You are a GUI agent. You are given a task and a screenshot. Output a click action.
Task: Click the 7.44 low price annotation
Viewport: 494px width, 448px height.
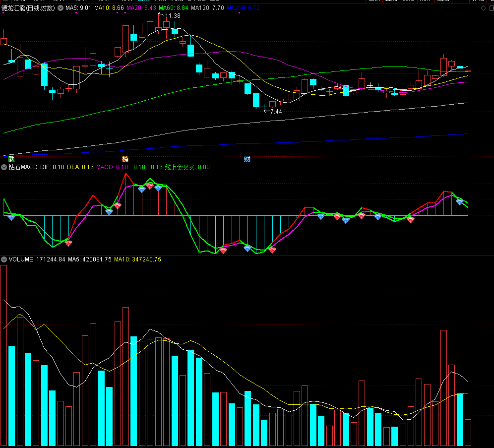pyautogui.click(x=276, y=112)
